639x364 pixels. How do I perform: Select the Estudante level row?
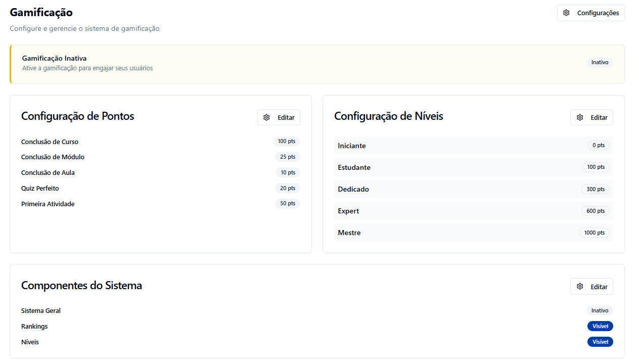(x=473, y=167)
